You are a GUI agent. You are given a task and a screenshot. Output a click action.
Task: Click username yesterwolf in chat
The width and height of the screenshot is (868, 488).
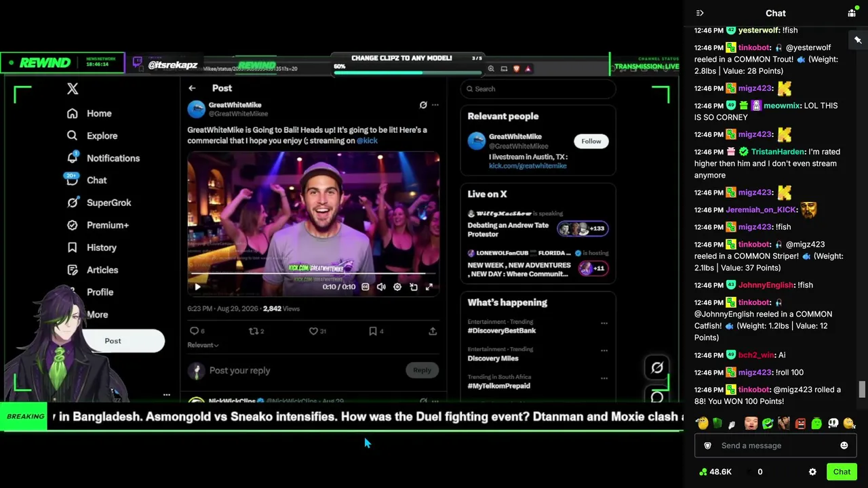pos(758,30)
